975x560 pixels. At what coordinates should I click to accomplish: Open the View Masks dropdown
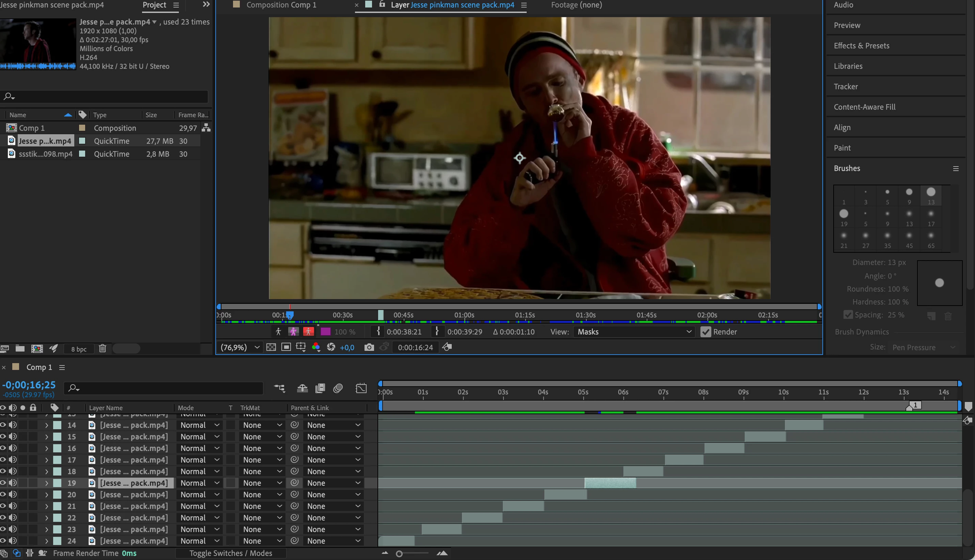(634, 331)
